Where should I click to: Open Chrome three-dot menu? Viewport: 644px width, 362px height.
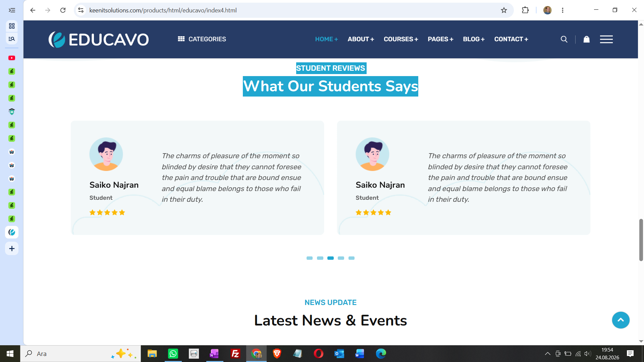(x=562, y=10)
